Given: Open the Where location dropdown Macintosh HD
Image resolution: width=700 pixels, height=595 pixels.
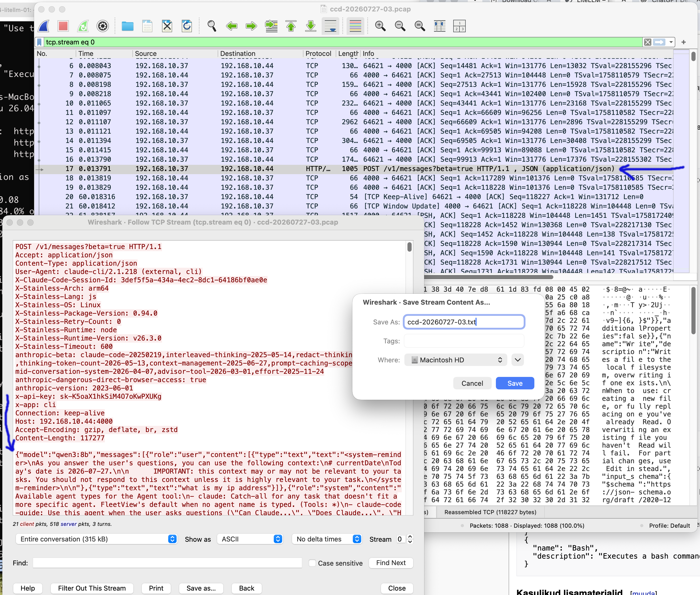Looking at the screenshot, I should [x=455, y=360].
